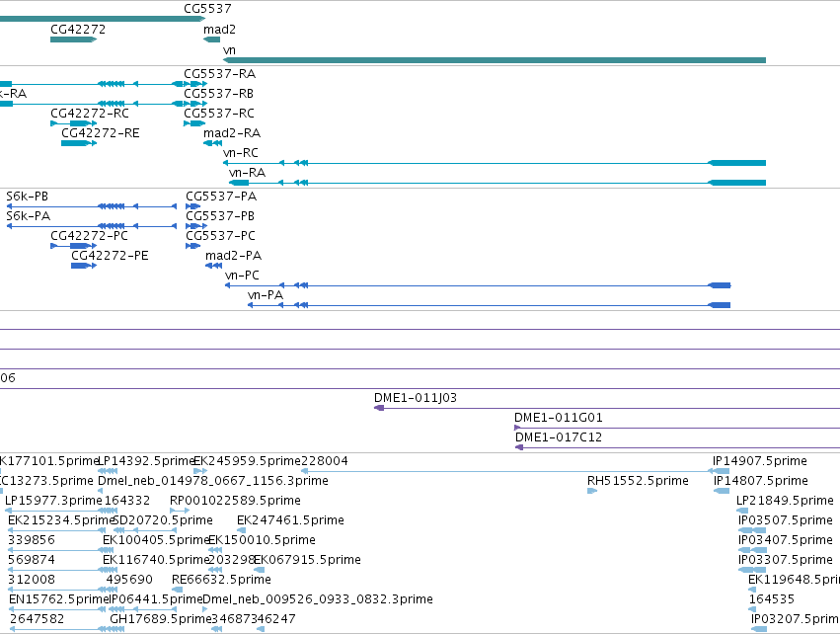Select the CG42272 gene label
The height and width of the screenshot is (634, 840).
pos(78,30)
